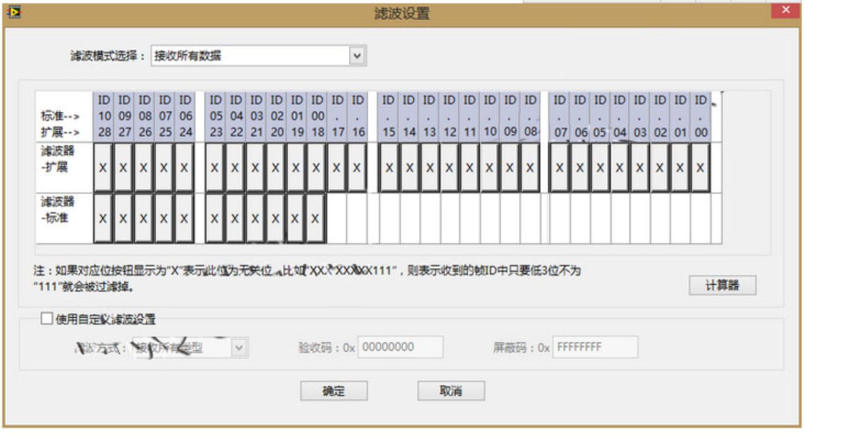Toggle extended filter bit 00 button
The image size is (868, 448).
700,168
